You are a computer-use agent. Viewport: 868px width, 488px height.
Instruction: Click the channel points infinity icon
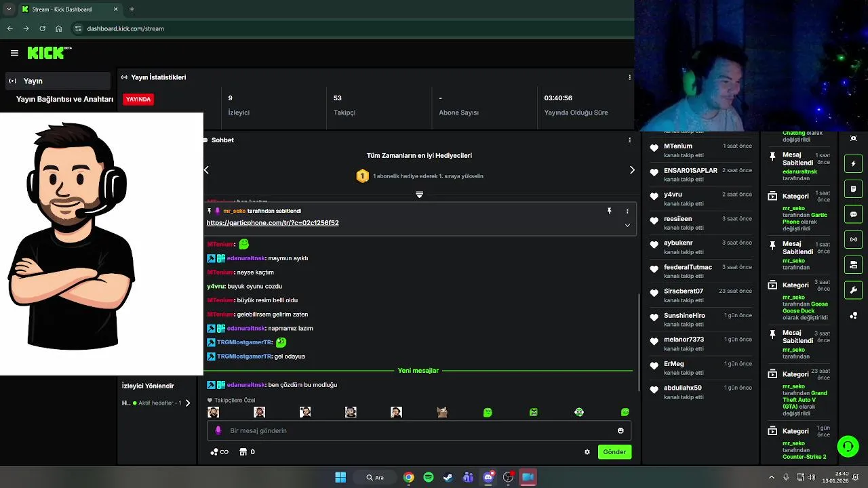coord(219,452)
